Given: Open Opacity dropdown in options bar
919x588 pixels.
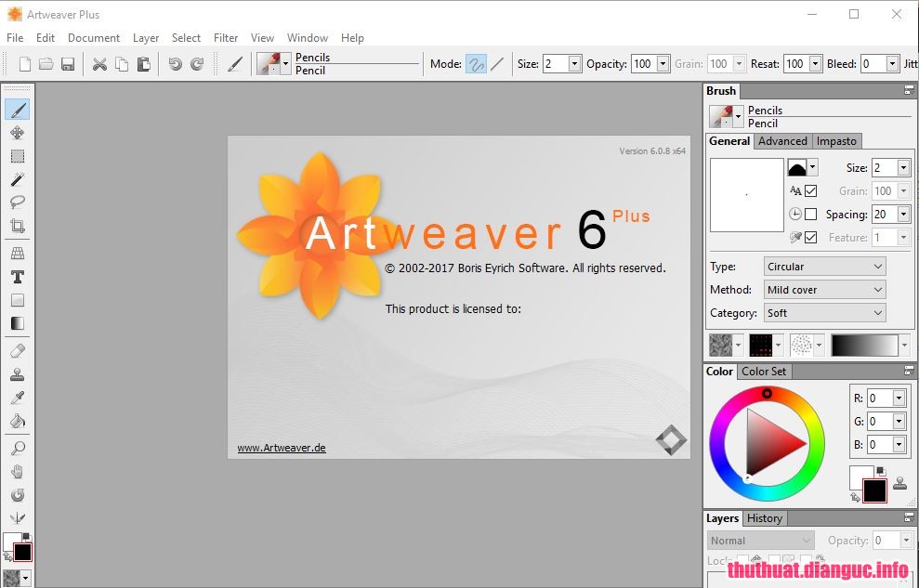Looking at the screenshot, I should [x=663, y=64].
